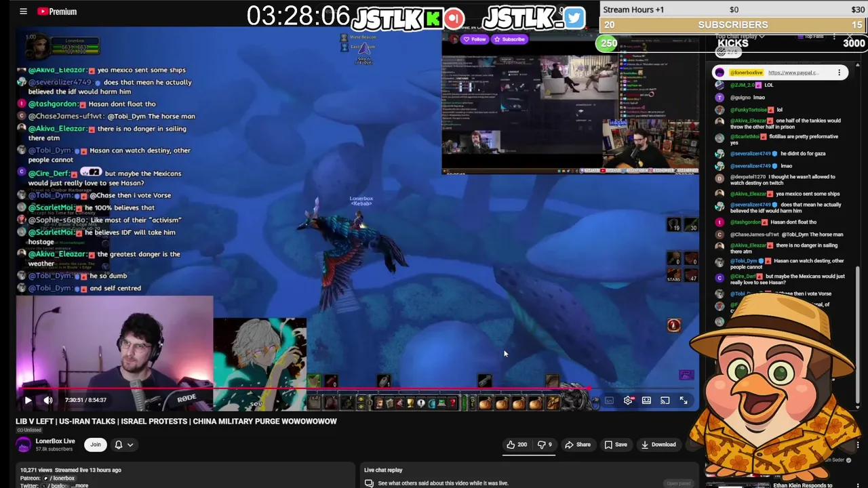This screenshot has height=488, width=868.
Task: Click the Lonerbox Kebab character nameplate
Action: 361,201
